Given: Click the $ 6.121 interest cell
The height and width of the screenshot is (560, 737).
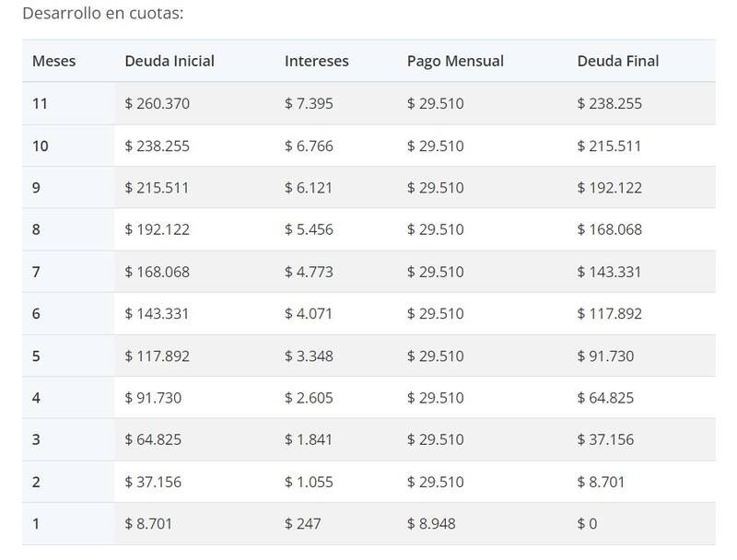Looking at the screenshot, I should (x=309, y=188).
